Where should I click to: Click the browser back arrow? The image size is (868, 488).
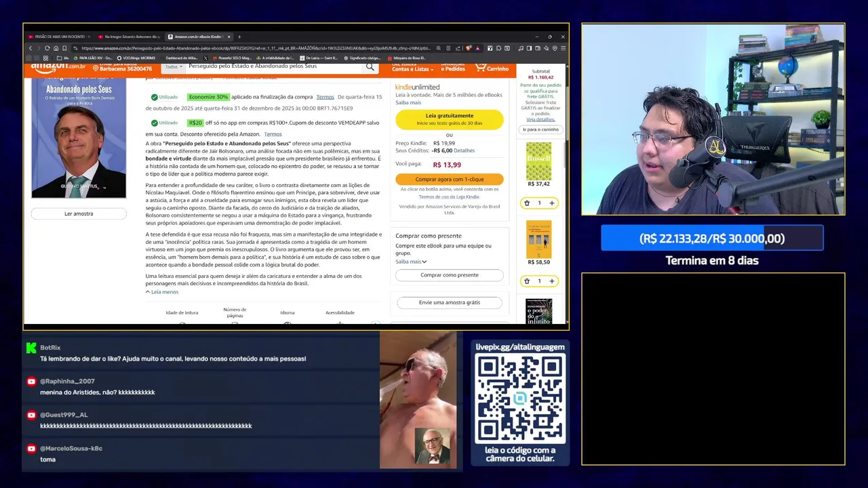tap(31, 48)
